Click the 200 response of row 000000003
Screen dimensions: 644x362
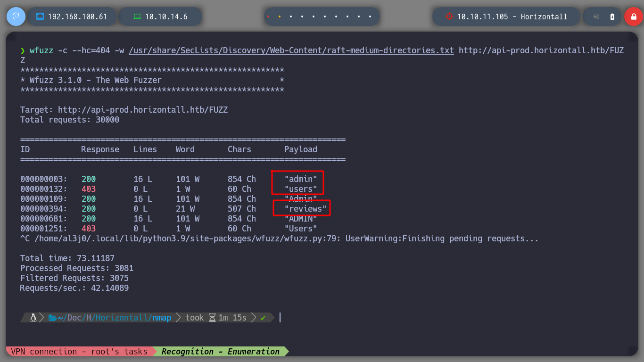89,179
